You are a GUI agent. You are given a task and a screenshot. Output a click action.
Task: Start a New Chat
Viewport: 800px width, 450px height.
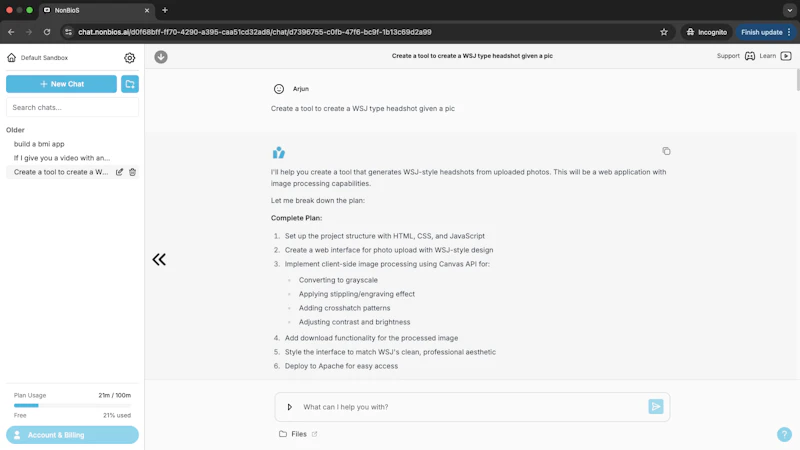click(x=61, y=84)
